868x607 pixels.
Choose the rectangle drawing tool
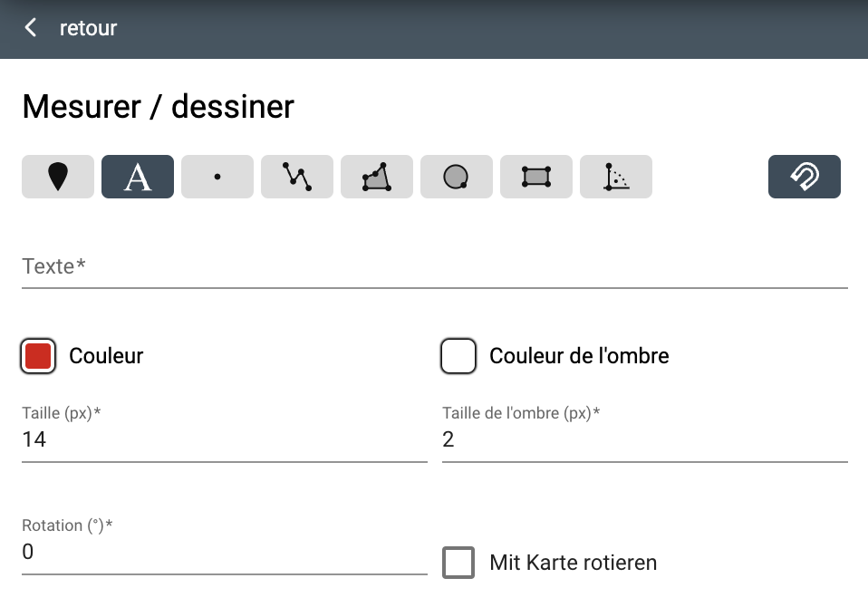pos(536,177)
